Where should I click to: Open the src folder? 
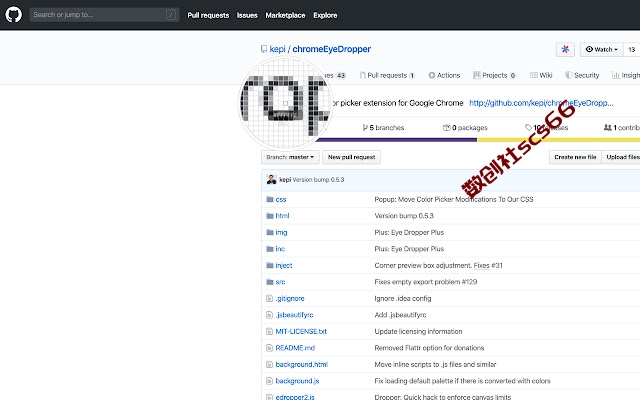[x=280, y=282]
